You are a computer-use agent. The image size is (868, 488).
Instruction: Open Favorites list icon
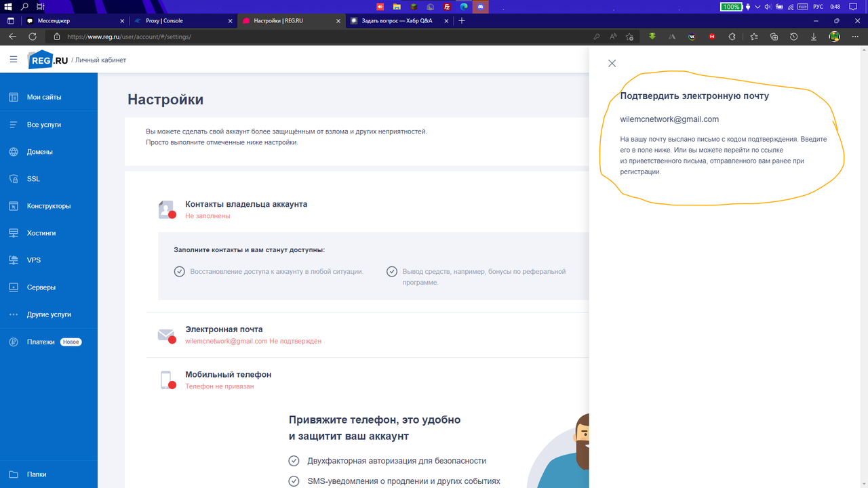[x=753, y=37]
